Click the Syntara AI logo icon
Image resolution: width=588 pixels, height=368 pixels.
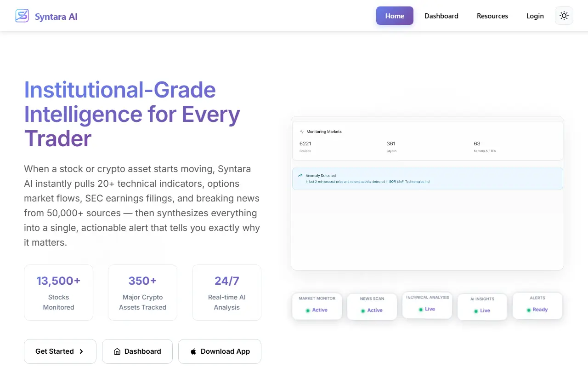point(22,16)
